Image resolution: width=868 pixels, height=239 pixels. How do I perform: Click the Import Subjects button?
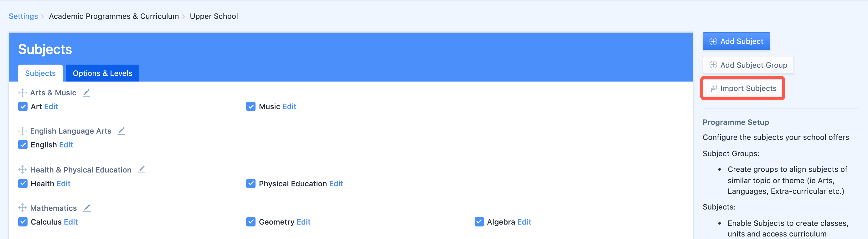tap(743, 88)
